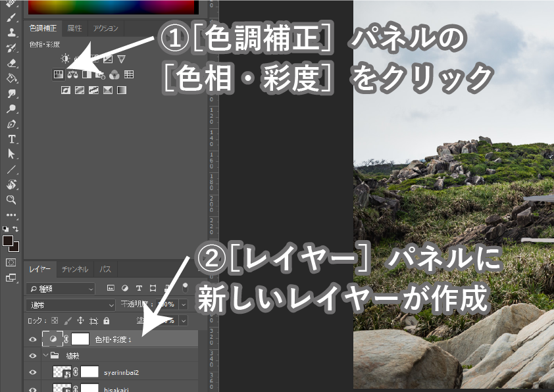The width and height of the screenshot is (554, 392).
Task: Add an Invert adjustment
Action: point(65,90)
